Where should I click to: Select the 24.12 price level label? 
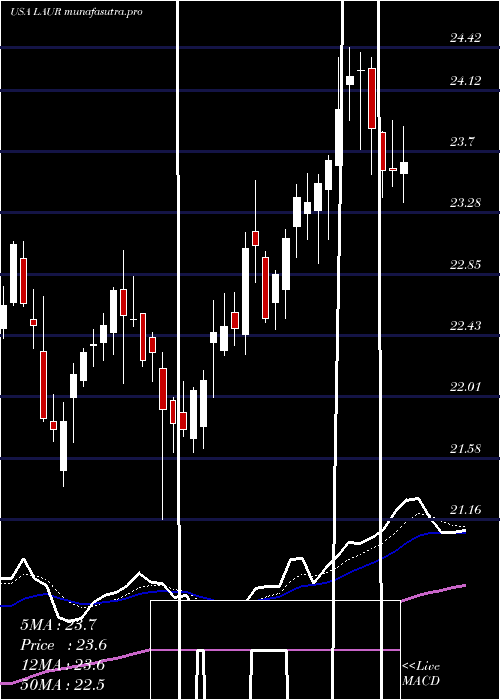point(466,81)
